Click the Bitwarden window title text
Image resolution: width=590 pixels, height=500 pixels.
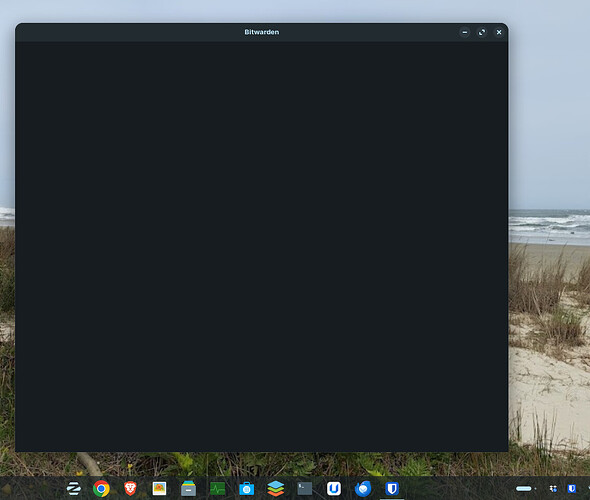pyautogui.click(x=262, y=32)
